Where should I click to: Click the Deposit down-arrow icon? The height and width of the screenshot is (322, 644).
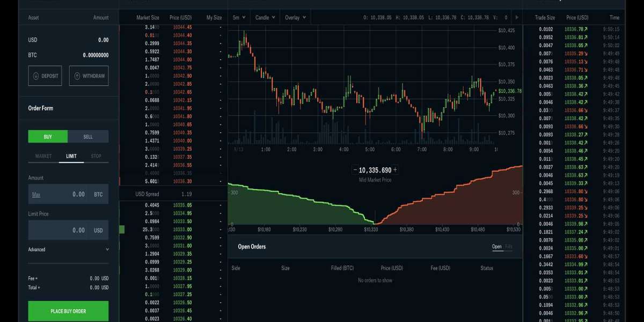36,76
